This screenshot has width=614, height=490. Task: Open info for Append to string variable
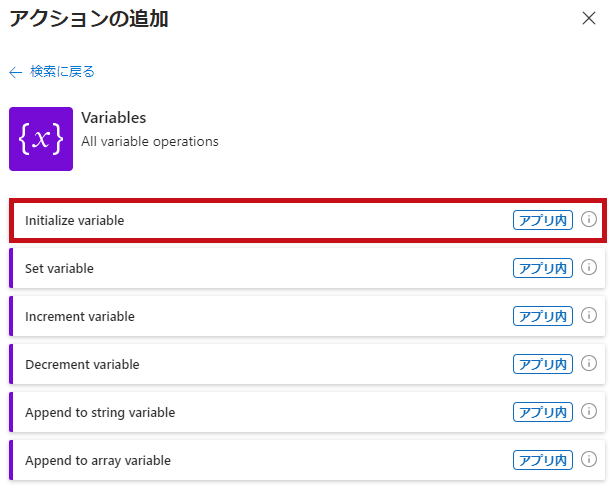589,411
